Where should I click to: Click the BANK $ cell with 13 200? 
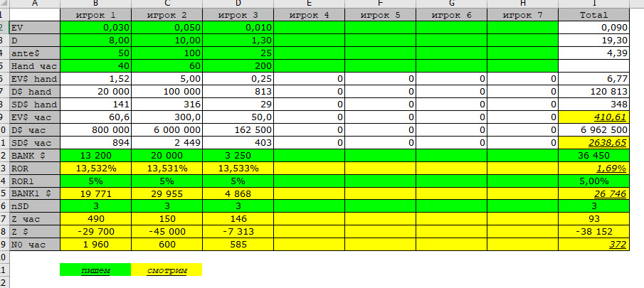[x=95, y=155]
